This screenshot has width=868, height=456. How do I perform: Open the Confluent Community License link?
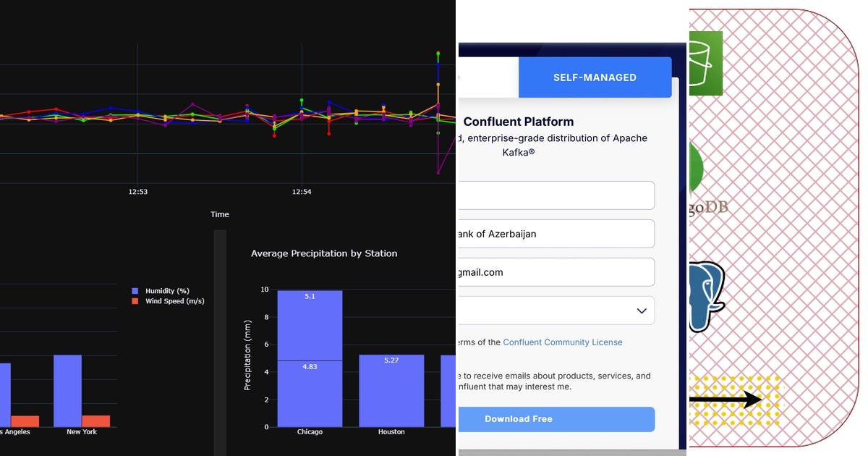(563, 342)
